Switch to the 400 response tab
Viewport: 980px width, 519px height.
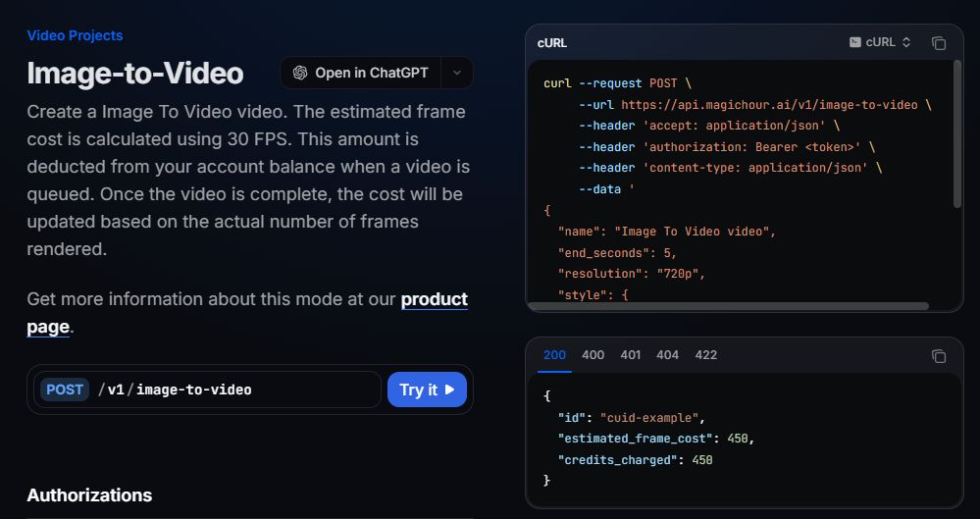pyautogui.click(x=593, y=355)
